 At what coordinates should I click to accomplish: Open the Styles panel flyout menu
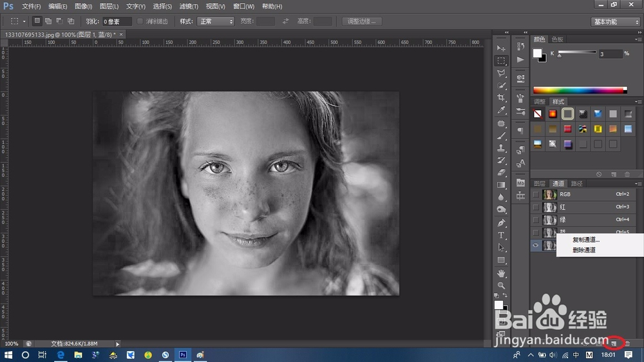(x=638, y=102)
